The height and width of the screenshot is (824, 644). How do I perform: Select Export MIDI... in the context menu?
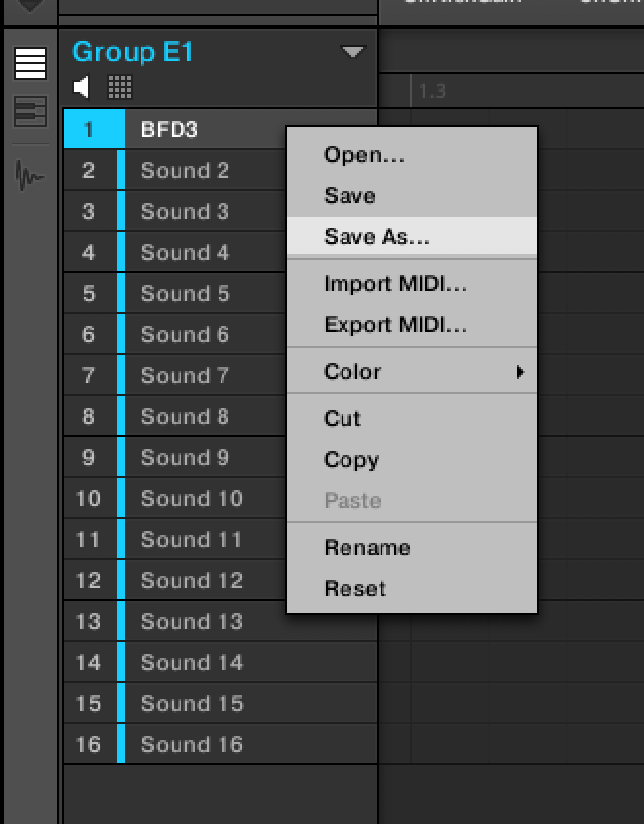coord(395,325)
